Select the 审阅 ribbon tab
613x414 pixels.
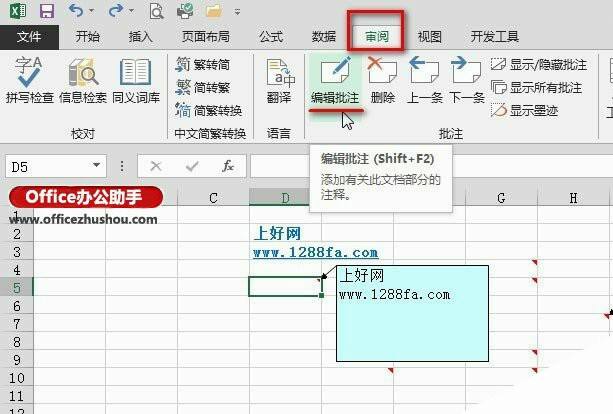pos(376,37)
